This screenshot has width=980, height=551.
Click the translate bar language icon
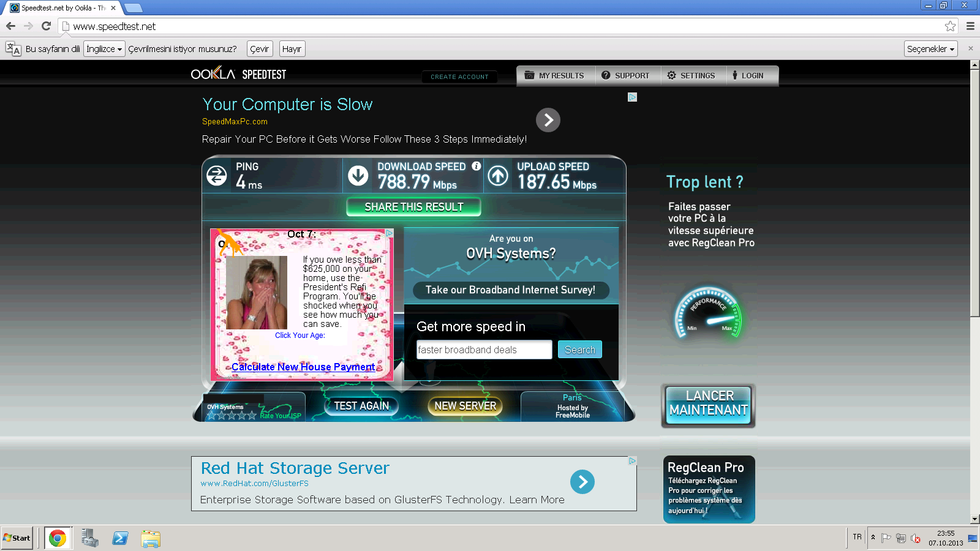point(13,49)
